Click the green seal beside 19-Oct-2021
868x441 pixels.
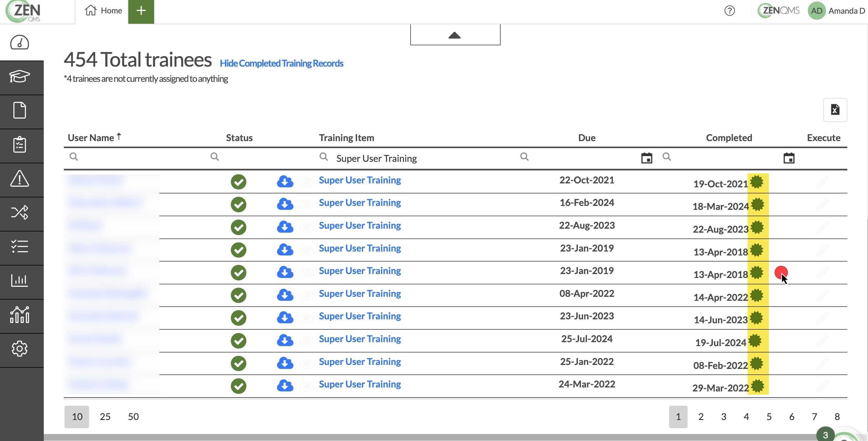pyautogui.click(x=756, y=182)
